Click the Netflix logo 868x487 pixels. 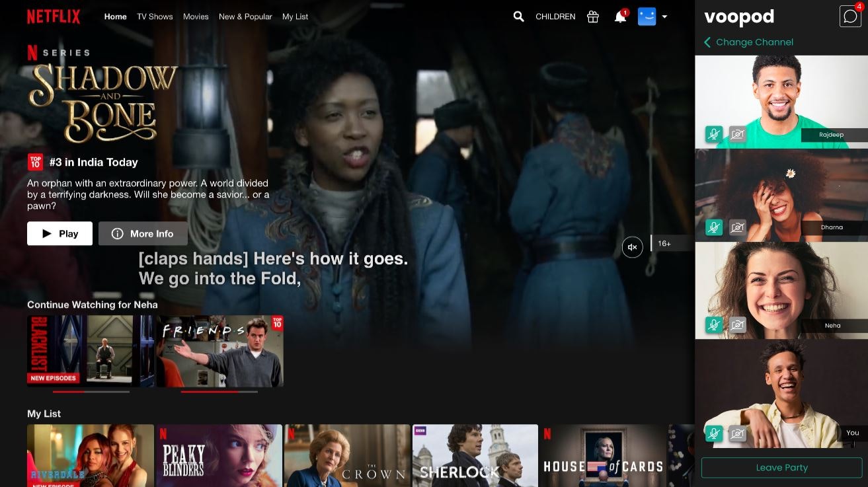click(54, 17)
